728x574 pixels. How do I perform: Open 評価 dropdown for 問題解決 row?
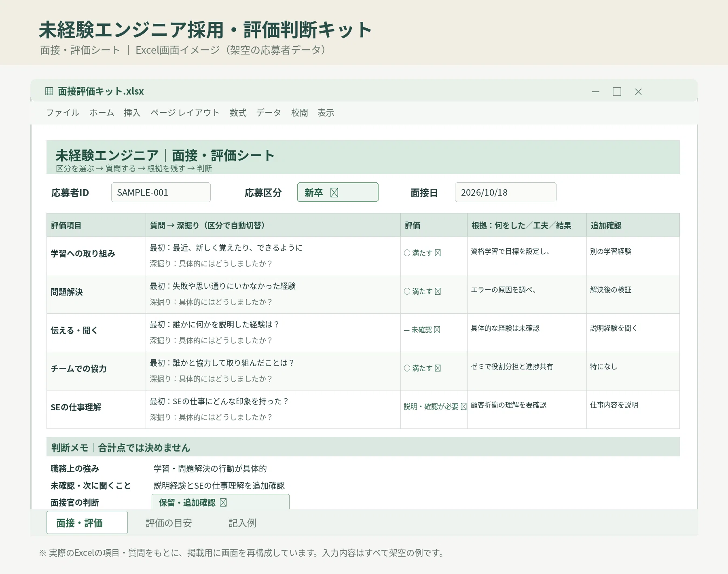tap(422, 291)
